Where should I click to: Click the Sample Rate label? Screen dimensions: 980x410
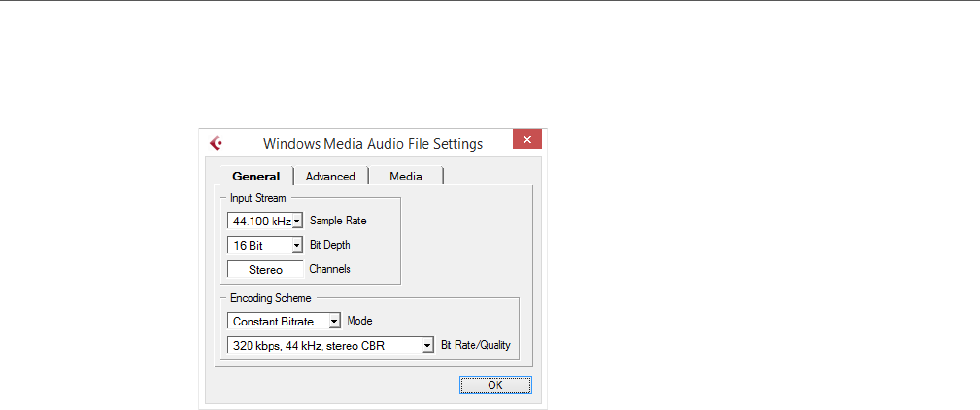(338, 221)
